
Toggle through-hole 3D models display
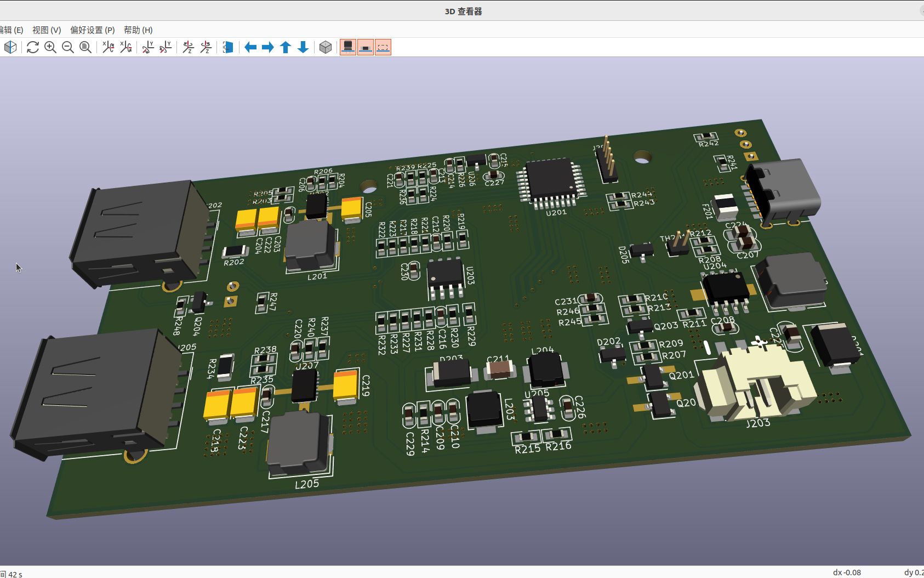pos(348,47)
